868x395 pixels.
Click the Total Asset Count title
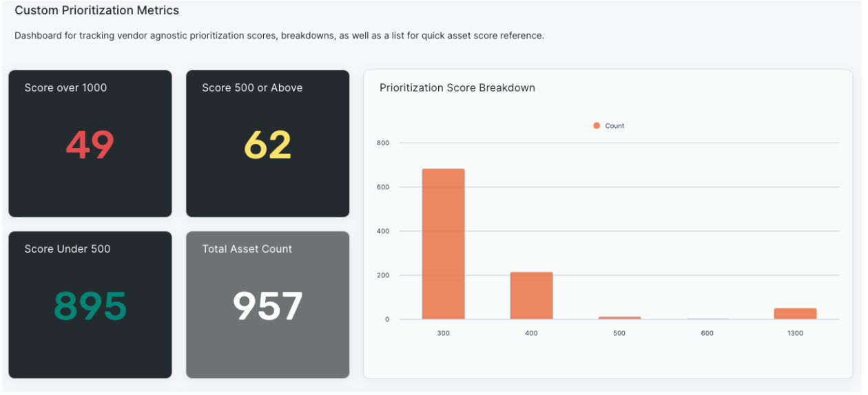247,248
